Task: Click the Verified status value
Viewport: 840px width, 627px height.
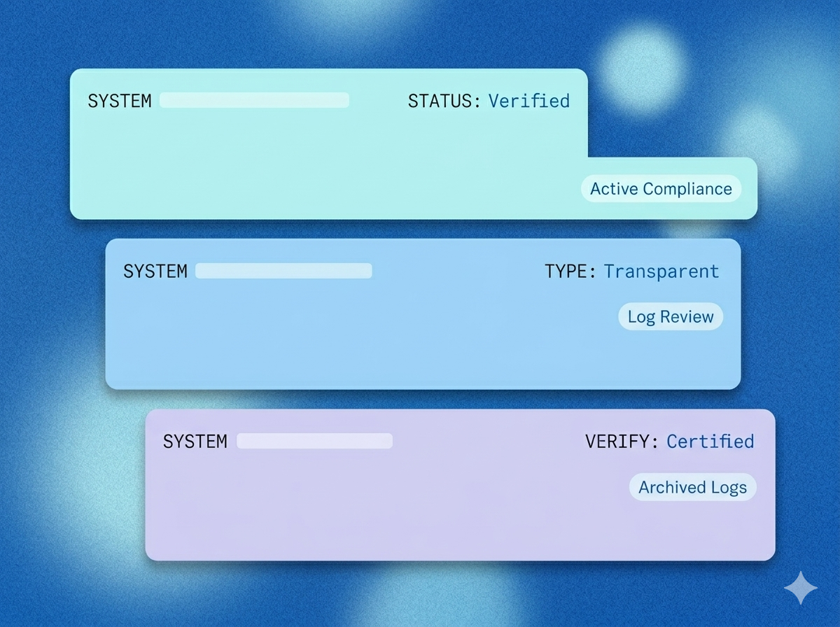Action: tap(529, 101)
